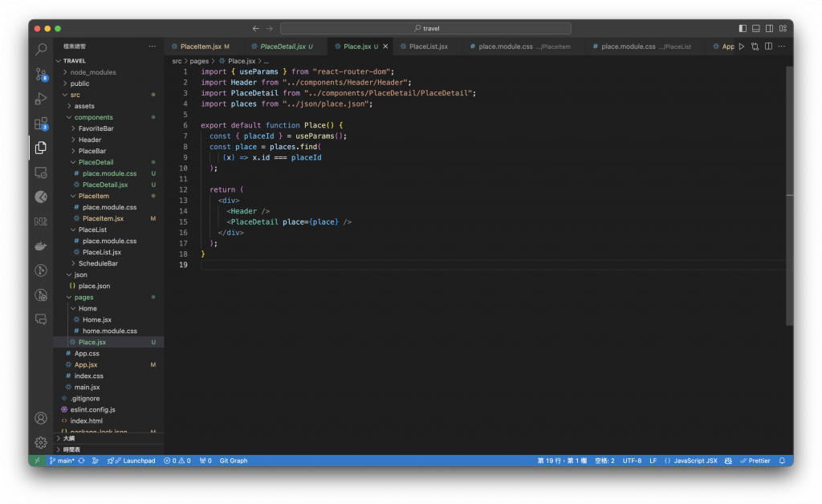Click the Prettier status item
Image resolution: width=822 pixels, height=504 pixels.
click(755, 461)
